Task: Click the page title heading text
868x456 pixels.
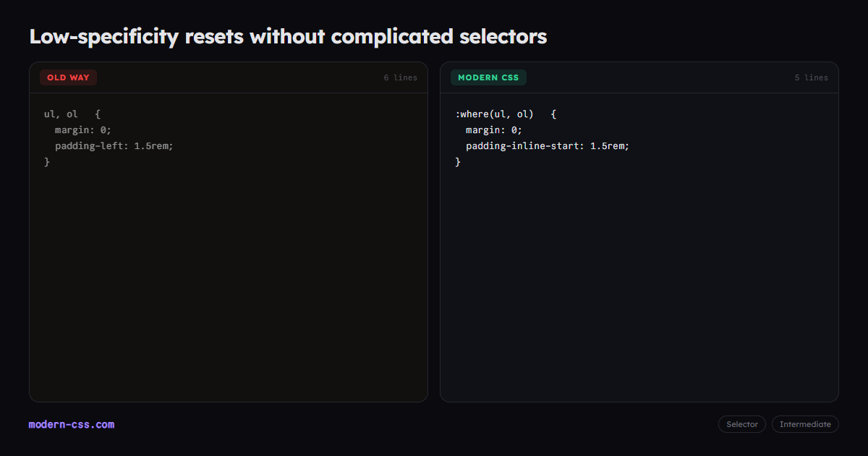Action: 288,36
